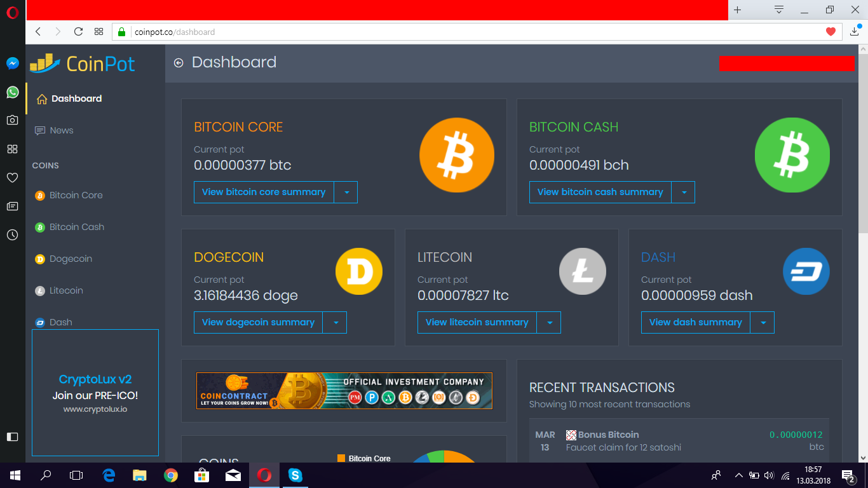Open News in the sidebar menu

pyautogui.click(x=95, y=130)
